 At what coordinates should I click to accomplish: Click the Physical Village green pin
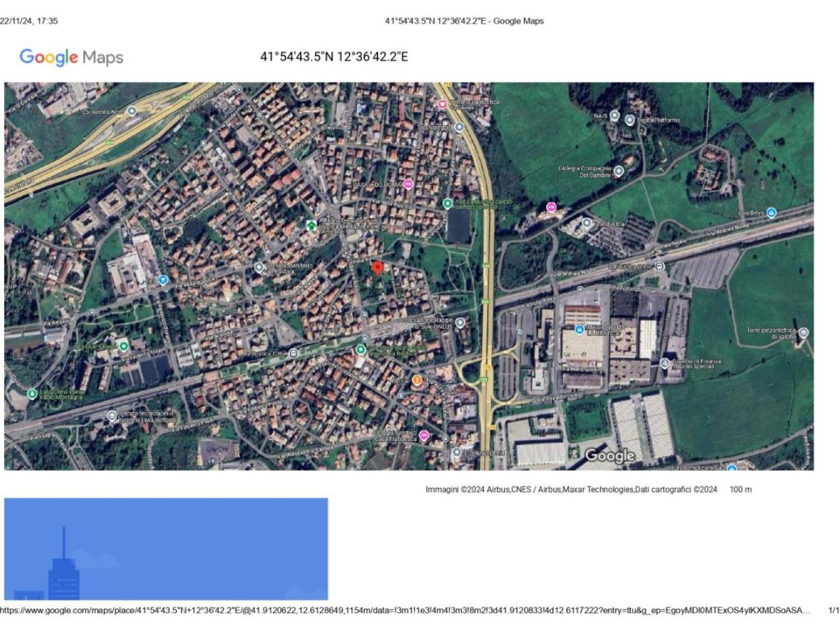click(x=123, y=346)
